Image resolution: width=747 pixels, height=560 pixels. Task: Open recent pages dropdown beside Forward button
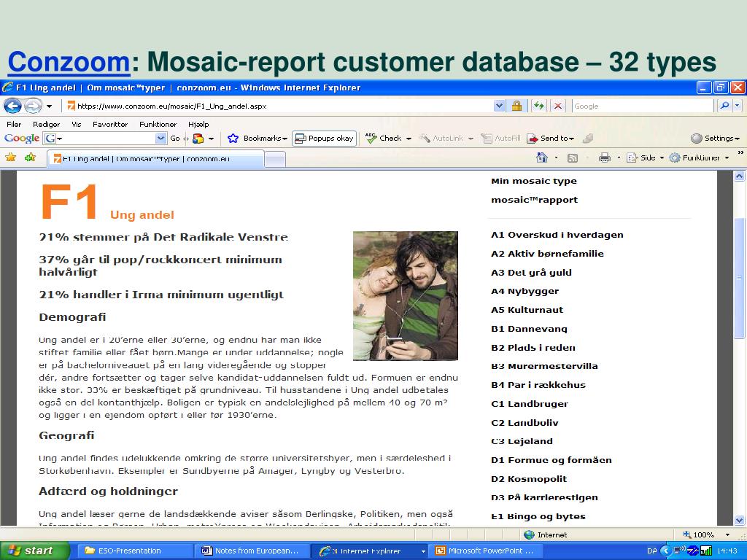[49, 106]
